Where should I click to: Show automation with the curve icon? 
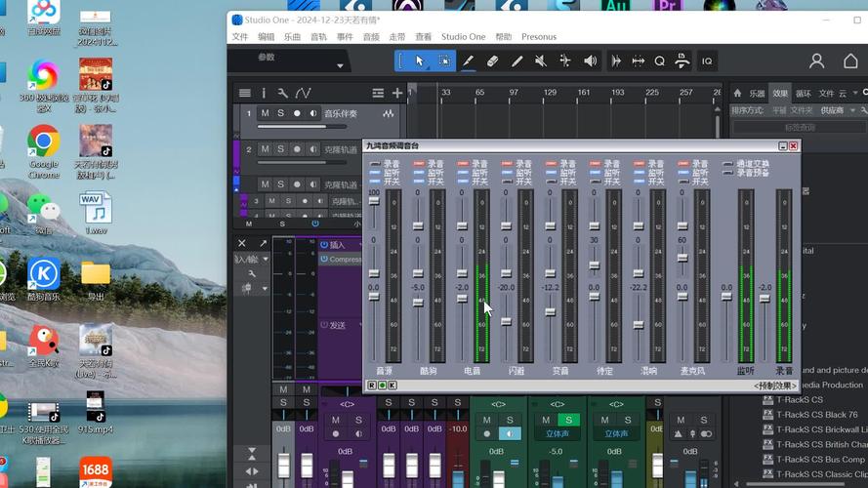(303, 93)
